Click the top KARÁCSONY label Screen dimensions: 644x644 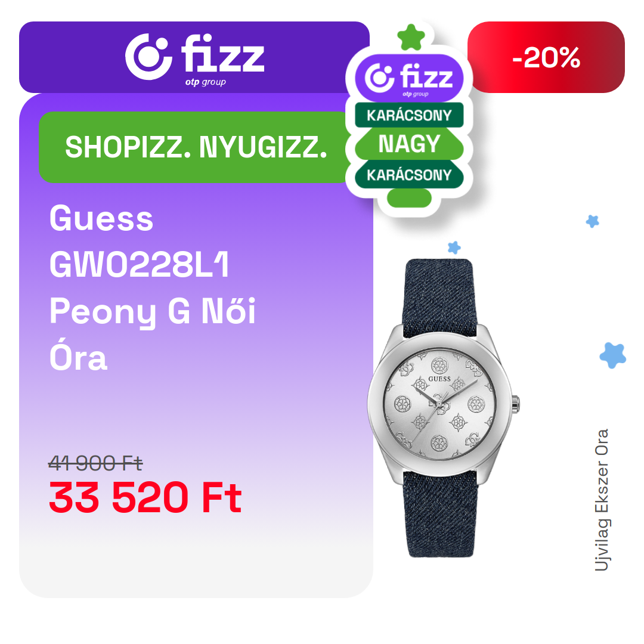(409, 115)
